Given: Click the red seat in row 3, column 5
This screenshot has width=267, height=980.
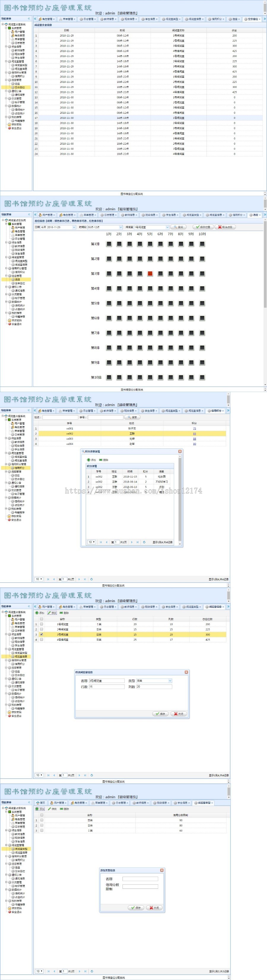Looking at the screenshot, I should coord(150,274).
